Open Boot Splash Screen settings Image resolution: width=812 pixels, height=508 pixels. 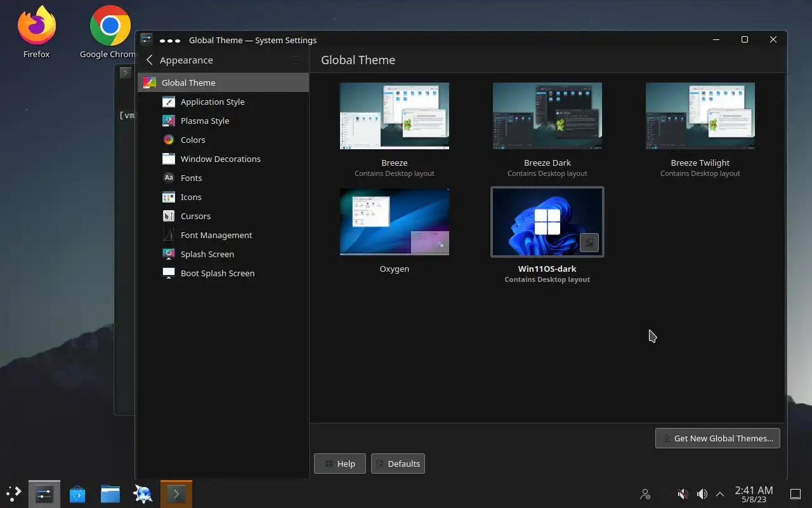pos(223,273)
